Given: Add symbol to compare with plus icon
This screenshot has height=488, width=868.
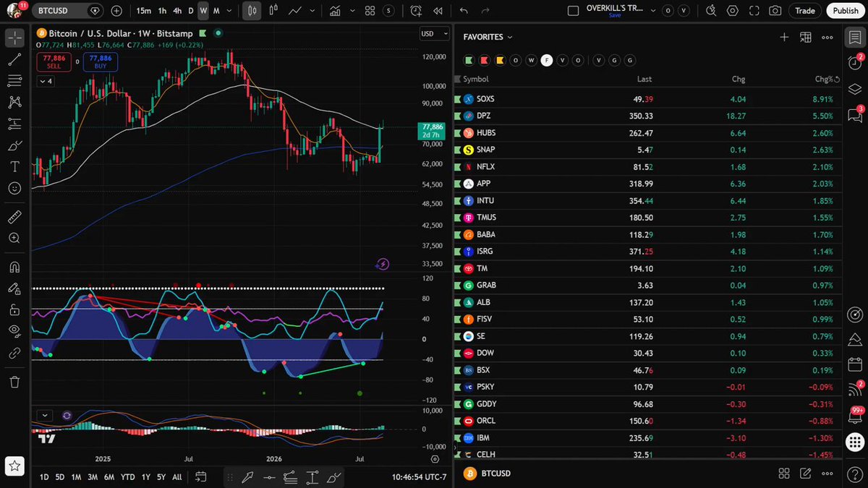Looking at the screenshot, I should pyautogui.click(x=117, y=11).
